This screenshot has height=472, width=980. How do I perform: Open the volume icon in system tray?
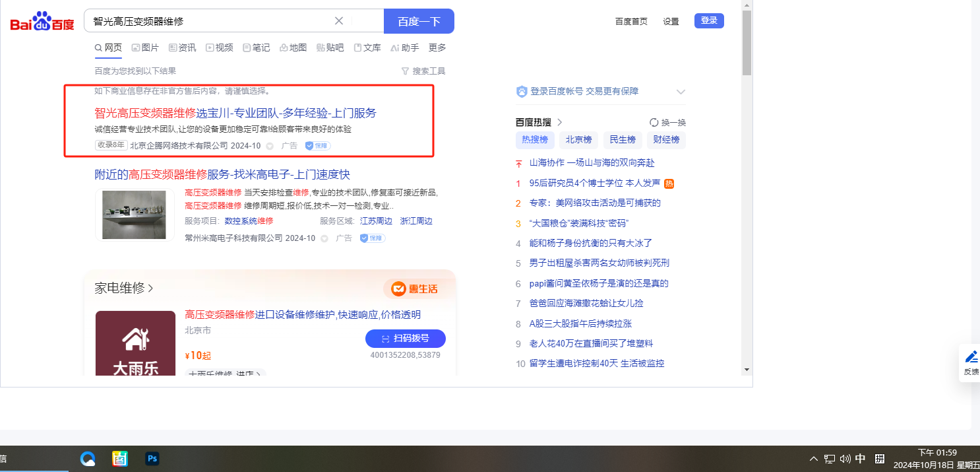pyautogui.click(x=845, y=459)
